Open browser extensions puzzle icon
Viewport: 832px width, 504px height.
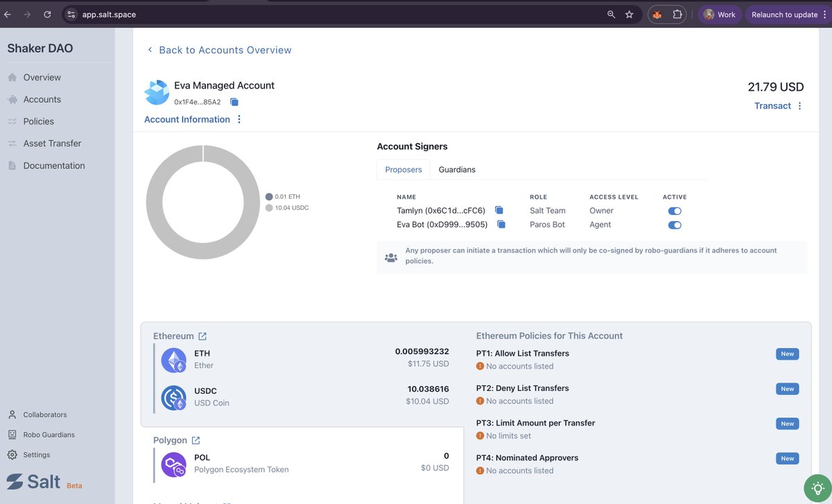[677, 15]
